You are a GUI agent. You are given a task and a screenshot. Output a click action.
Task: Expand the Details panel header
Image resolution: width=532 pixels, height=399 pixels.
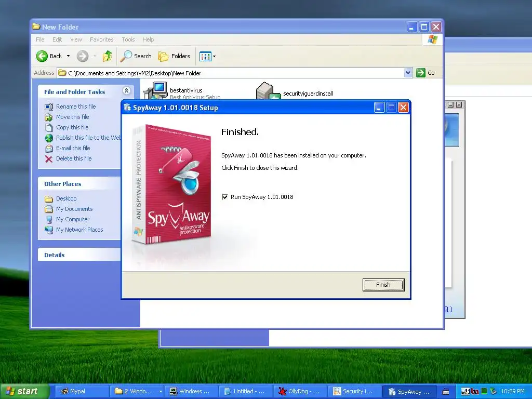[x=79, y=255]
